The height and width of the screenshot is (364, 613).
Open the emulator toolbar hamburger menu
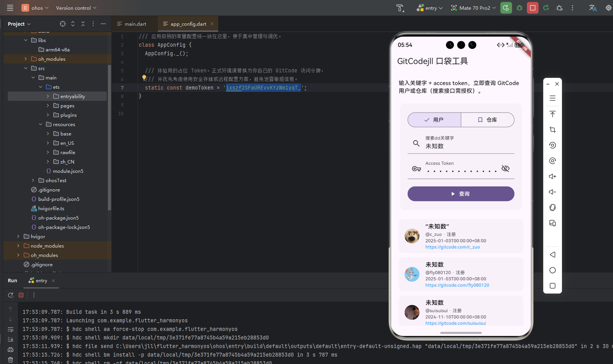coord(553,98)
